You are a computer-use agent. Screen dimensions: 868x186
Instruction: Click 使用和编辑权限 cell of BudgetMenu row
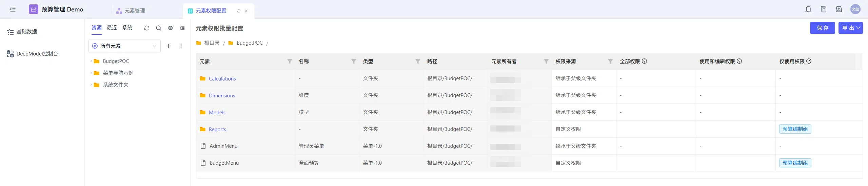736,163
